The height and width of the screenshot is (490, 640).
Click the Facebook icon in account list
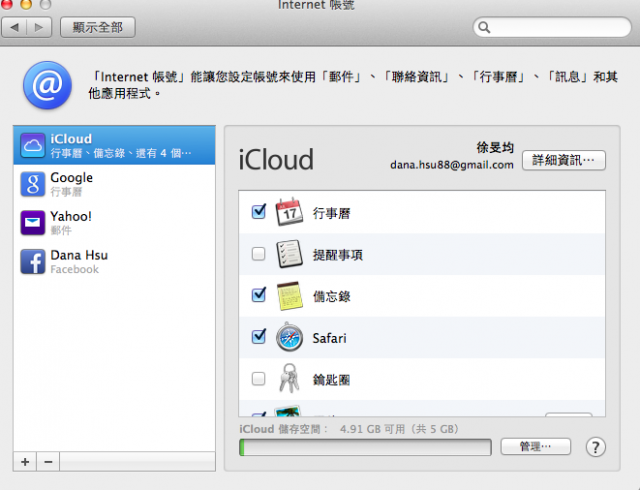[33, 262]
